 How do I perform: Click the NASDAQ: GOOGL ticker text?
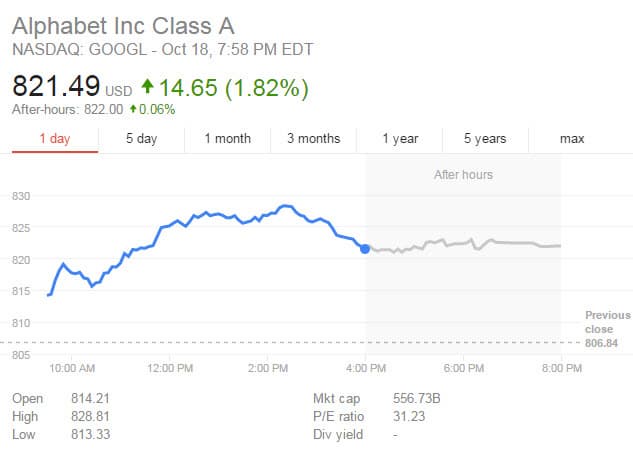pyautogui.click(x=70, y=48)
